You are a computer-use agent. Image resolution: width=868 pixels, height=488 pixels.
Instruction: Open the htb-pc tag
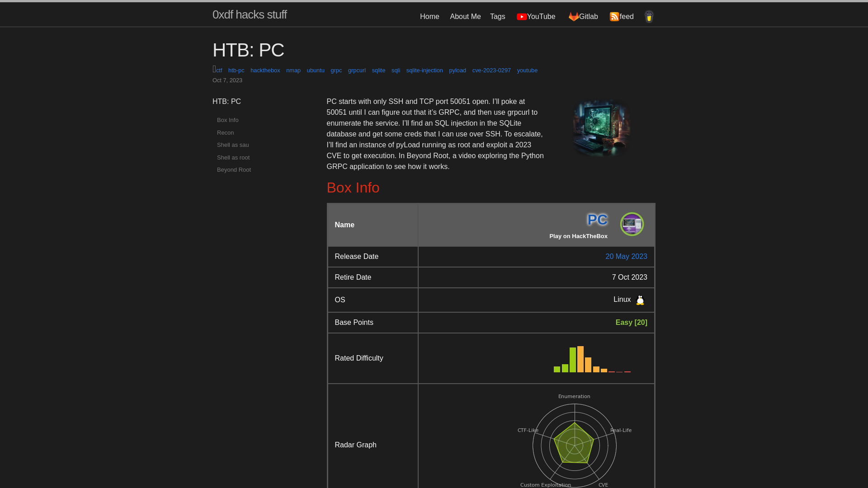(x=236, y=70)
